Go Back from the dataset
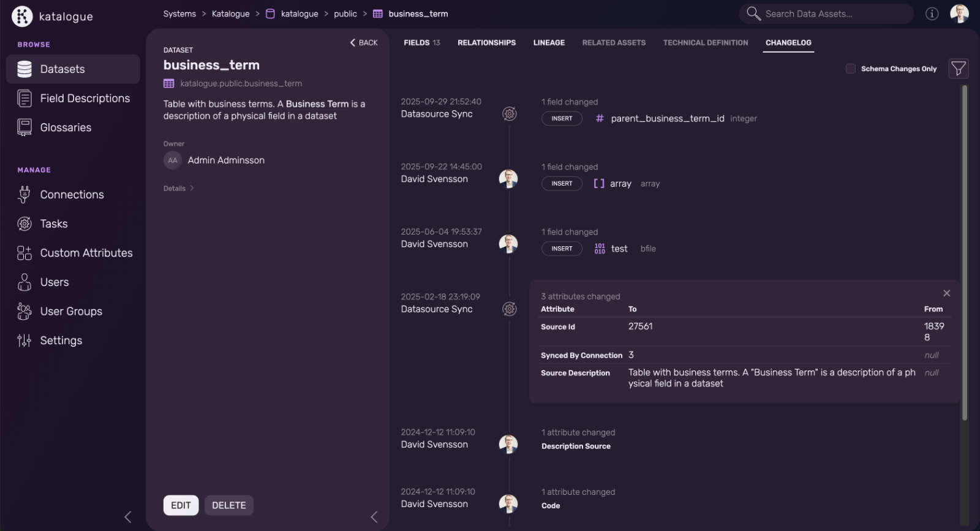 [364, 43]
